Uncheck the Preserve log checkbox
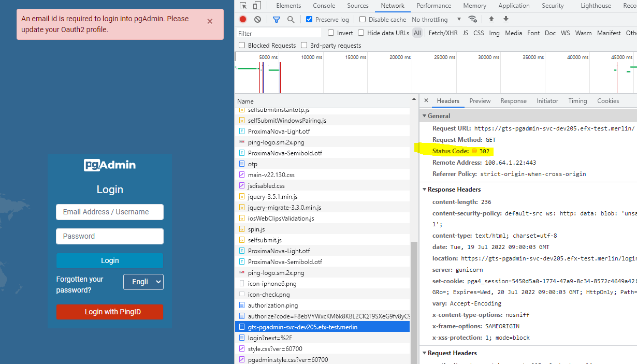Viewport: 637px width, 364px height. pos(309,19)
